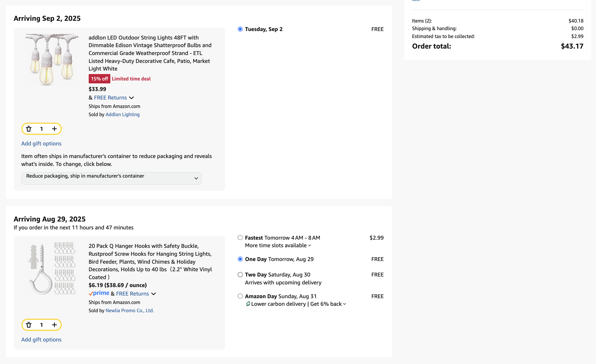Choose Two Day Saturday, Aug 30 shipping

[240, 274]
